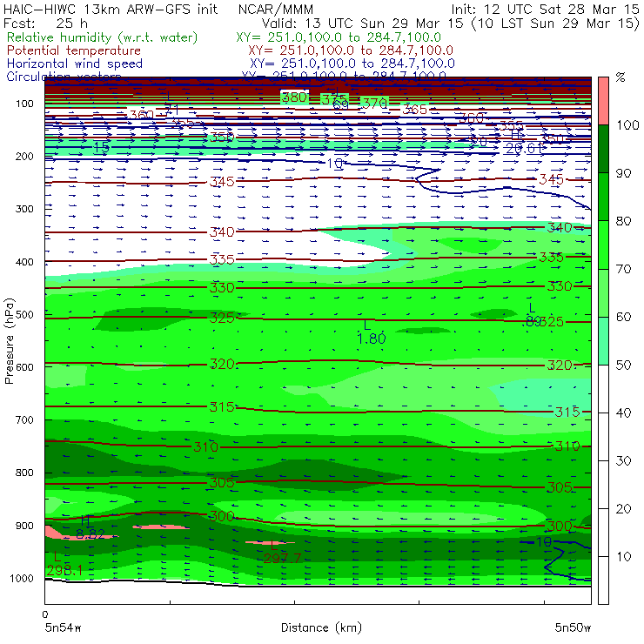Click the '5n50w' end coordinate label
Viewport: 644px width, 644px height.
click(x=573, y=628)
